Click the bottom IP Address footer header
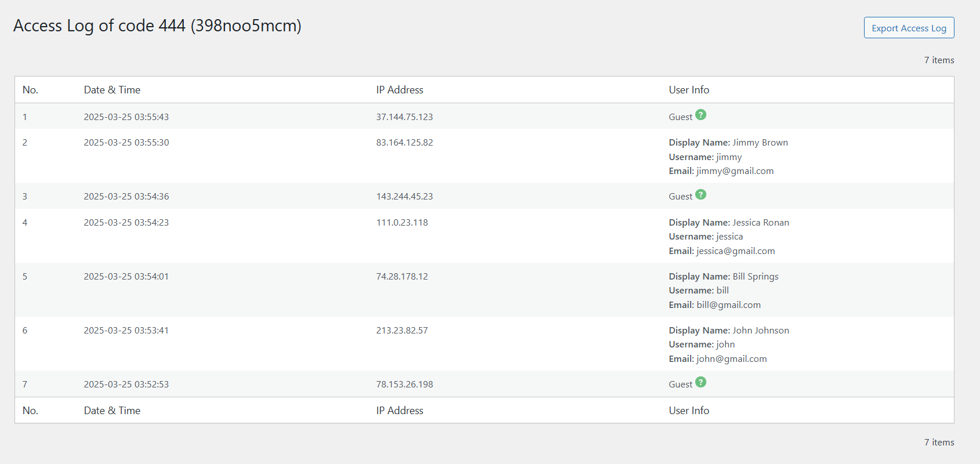The image size is (980, 464). (400, 411)
